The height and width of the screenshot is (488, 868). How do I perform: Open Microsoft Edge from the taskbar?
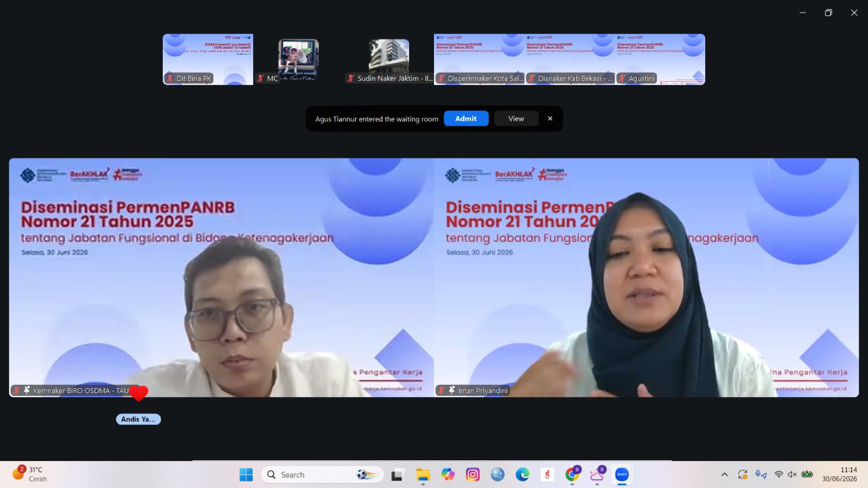(522, 475)
